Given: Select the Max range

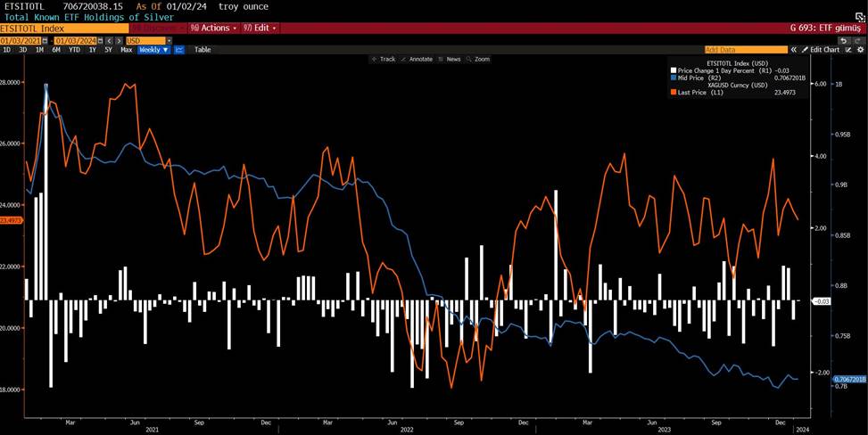Looking at the screenshot, I should (x=126, y=50).
